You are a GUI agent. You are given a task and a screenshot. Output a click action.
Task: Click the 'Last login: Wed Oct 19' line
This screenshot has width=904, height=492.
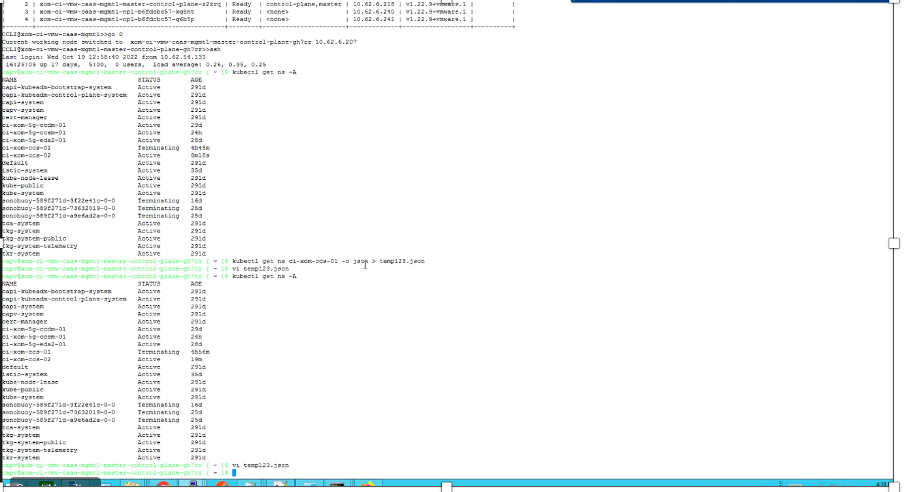(x=104, y=57)
